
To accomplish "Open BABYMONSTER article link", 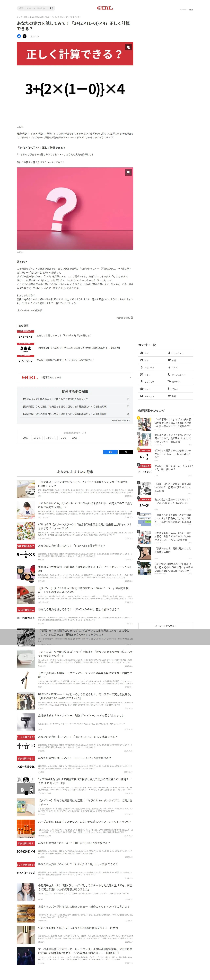I will [x=85, y=696].
